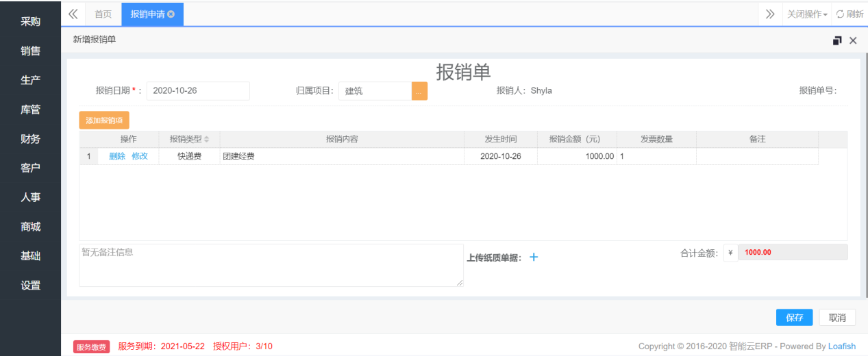This screenshot has width=868, height=356.
Task: Click the 新增报销单 dialog title
Action: pos(95,40)
